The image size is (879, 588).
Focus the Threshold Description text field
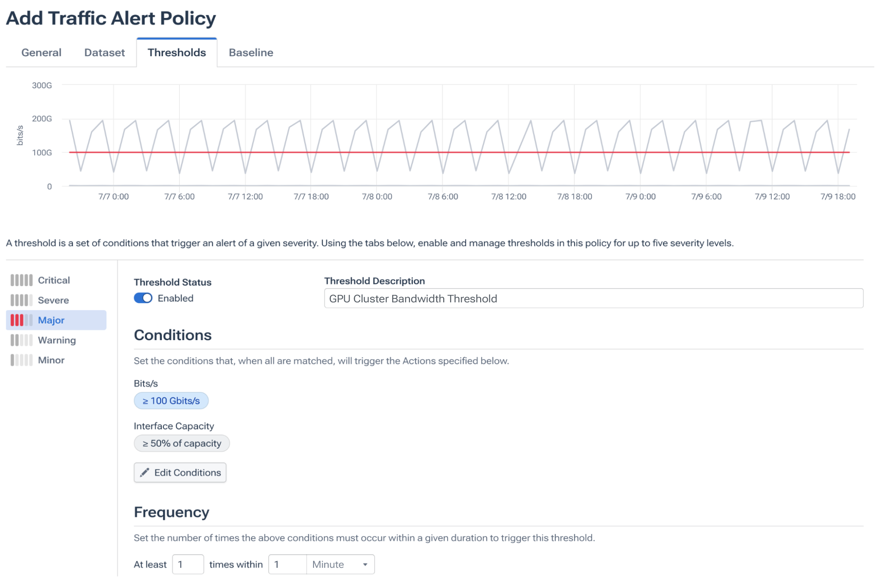pyautogui.click(x=594, y=299)
